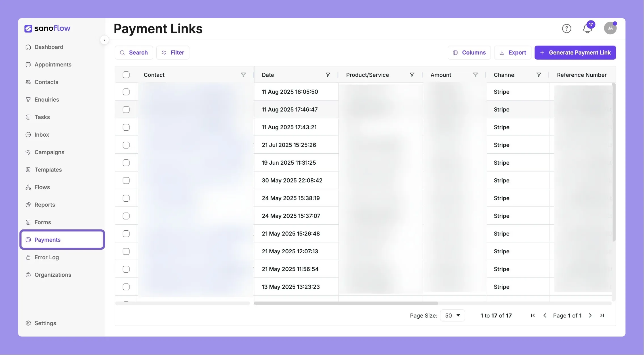Image resolution: width=644 pixels, height=355 pixels.
Task: Check the row dated 30 May 2025 22:08:42
Action: tap(126, 181)
